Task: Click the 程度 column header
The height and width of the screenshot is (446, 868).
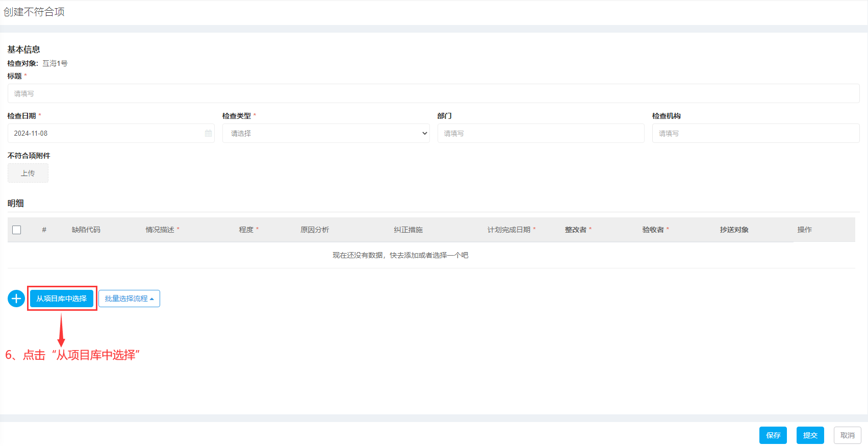Action: [246, 230]
